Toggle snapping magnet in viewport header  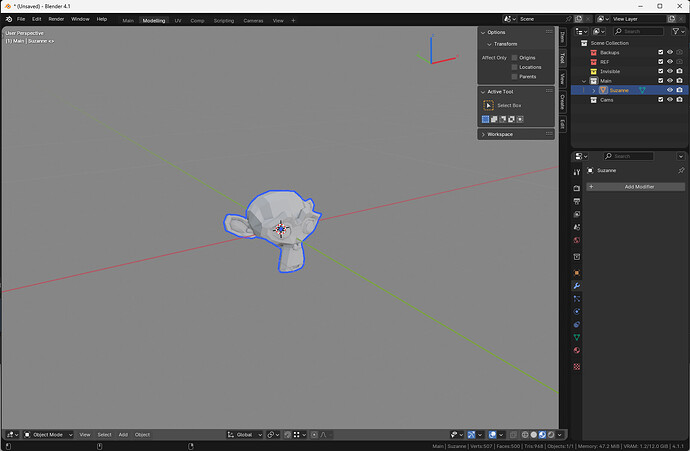click(x=287, y=435)
